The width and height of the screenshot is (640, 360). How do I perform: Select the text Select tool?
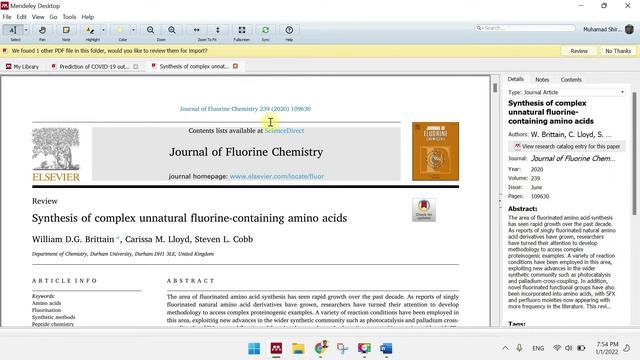tap(13, 30)
